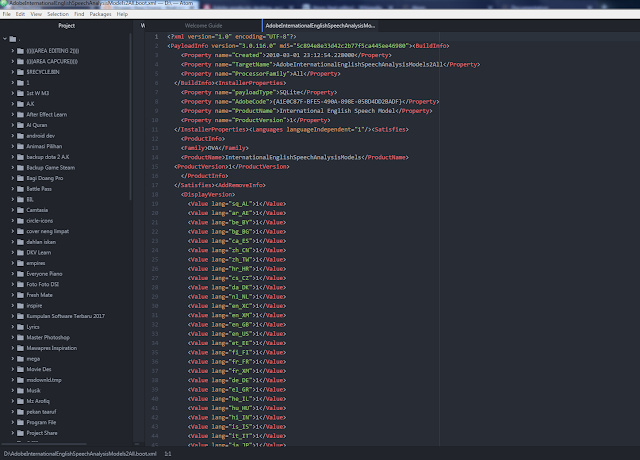This screenshot has width=640, height=460.
Task: Open the File menu
Action: tap(7, 14)
